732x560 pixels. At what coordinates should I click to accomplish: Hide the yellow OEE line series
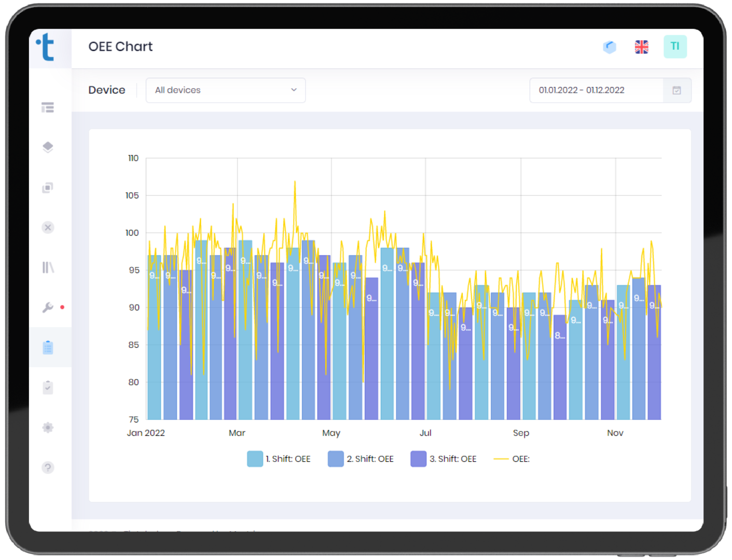click(512, 459)
